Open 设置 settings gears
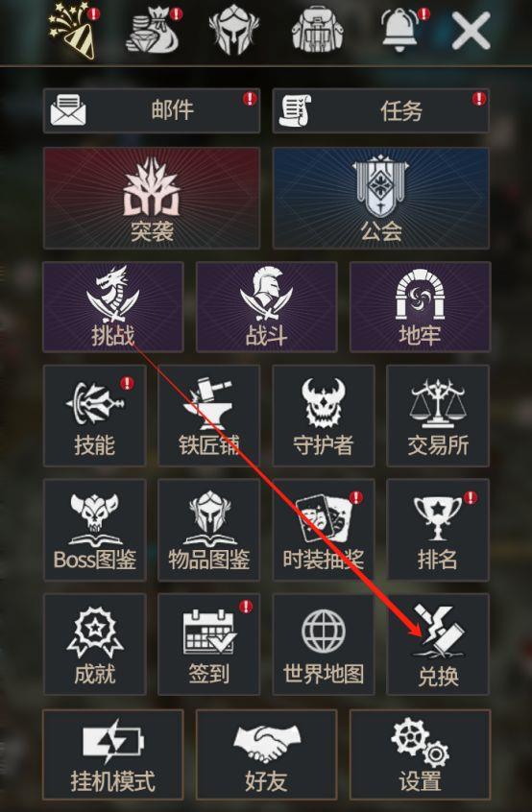This screenshot has height=812, width=532. coord(420,755)
